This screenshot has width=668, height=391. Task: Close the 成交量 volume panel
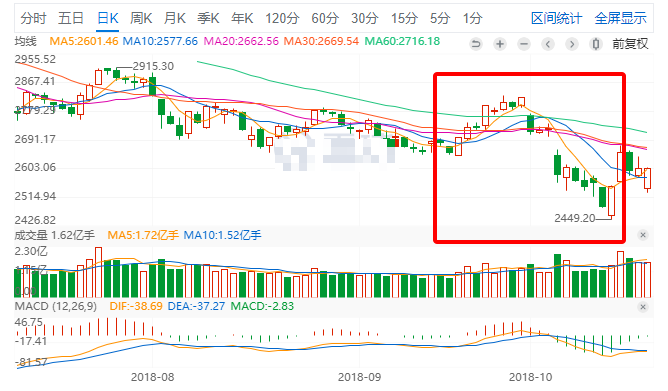tap(643, 235)
